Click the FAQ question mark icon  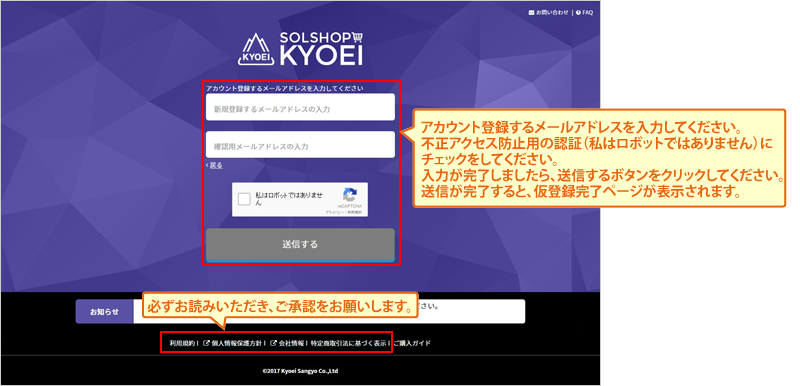[x=578, y=12]
